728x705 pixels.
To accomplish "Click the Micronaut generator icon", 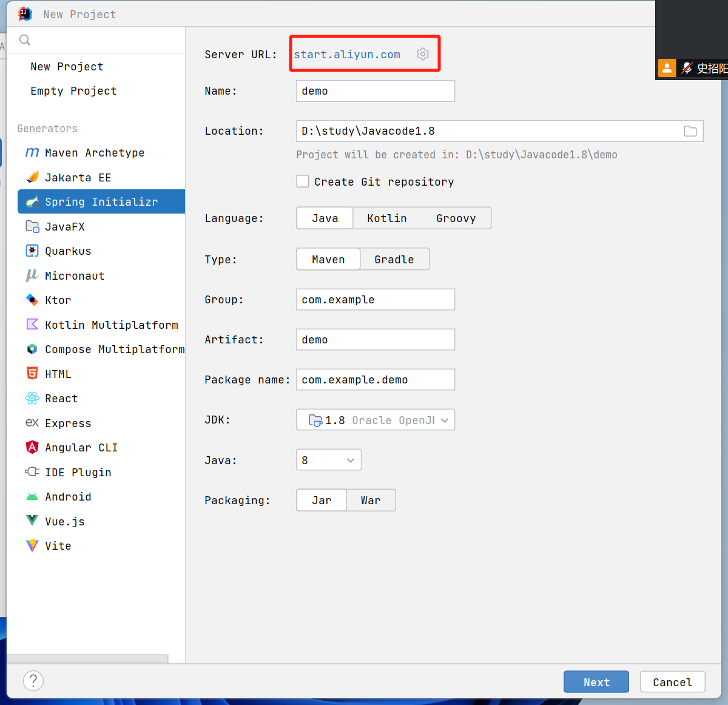I will tap(32, 275).
